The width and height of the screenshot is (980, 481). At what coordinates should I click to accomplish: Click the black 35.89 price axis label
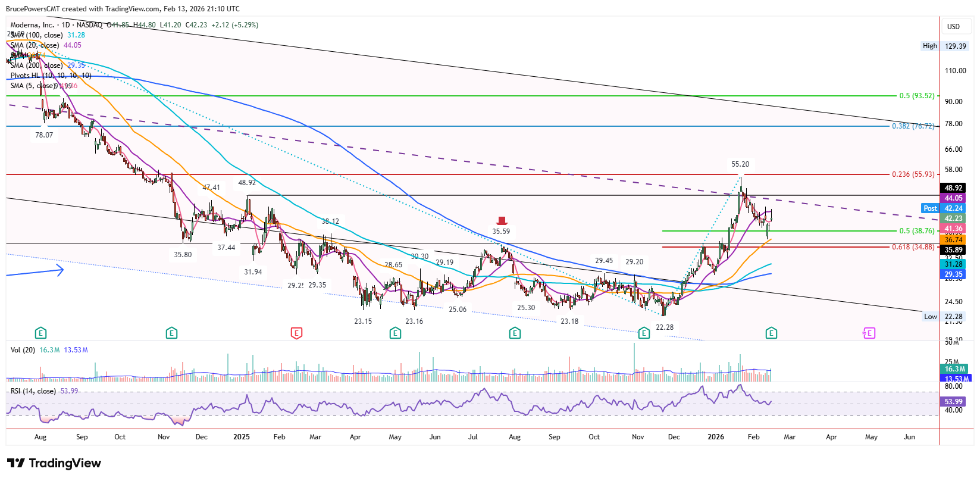(953, 250)
